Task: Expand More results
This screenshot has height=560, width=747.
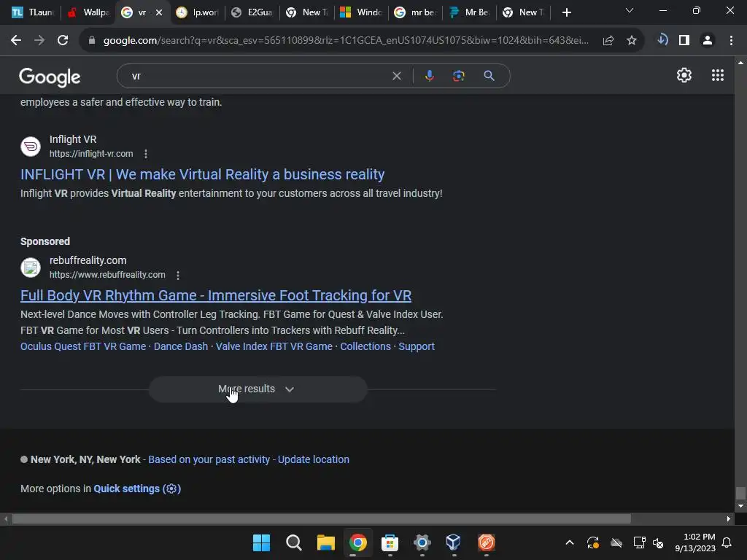Action: (x=258, y=389)
